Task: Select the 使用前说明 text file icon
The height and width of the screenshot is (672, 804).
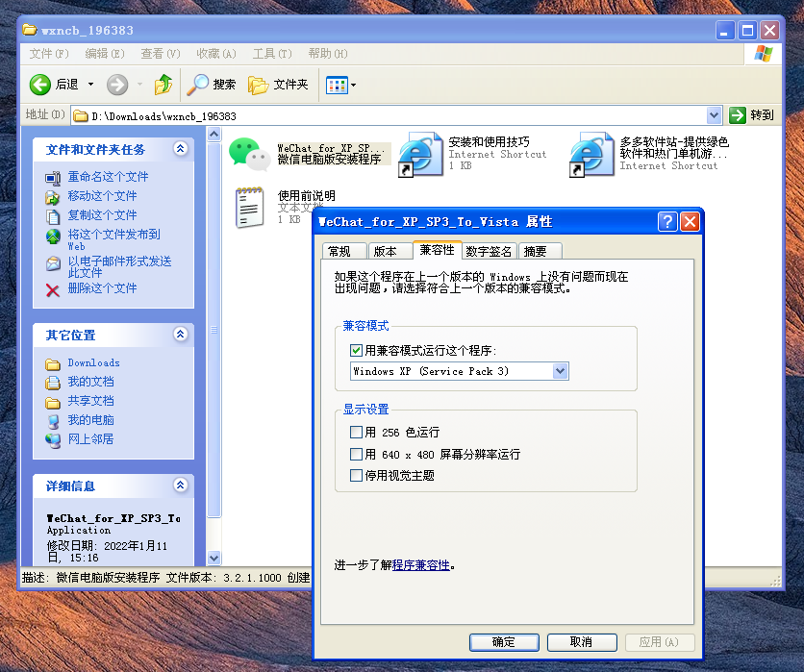Action: (x=250, y=207)
